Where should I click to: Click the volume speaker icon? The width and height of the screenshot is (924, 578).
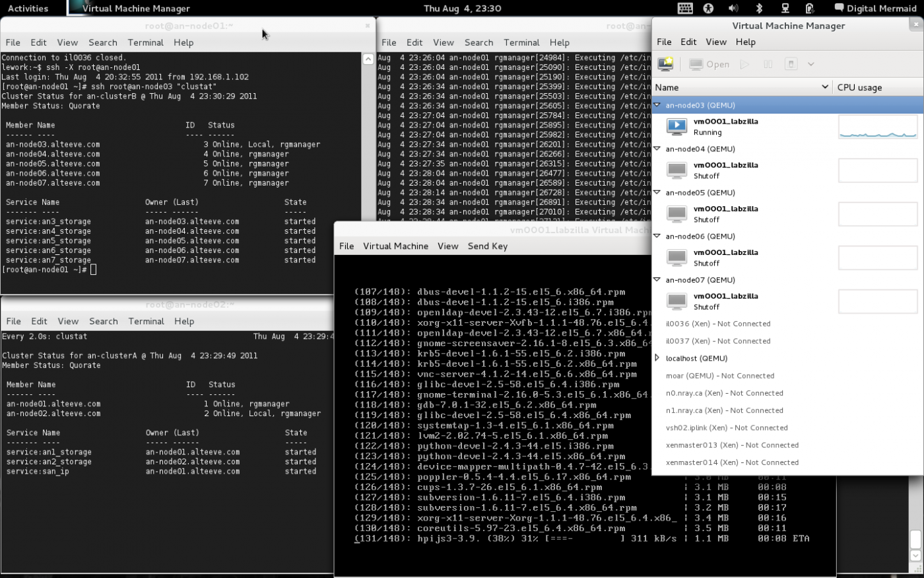pos(733,8)
